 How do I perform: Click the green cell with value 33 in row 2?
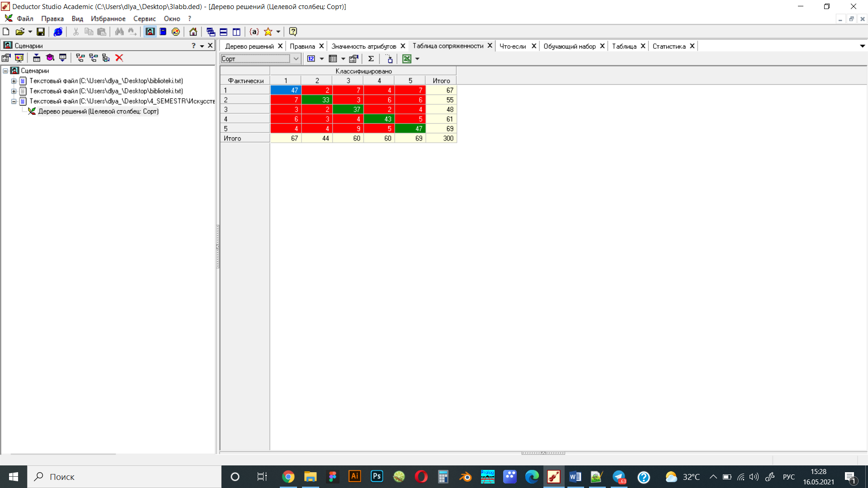[x=317, y=100]
